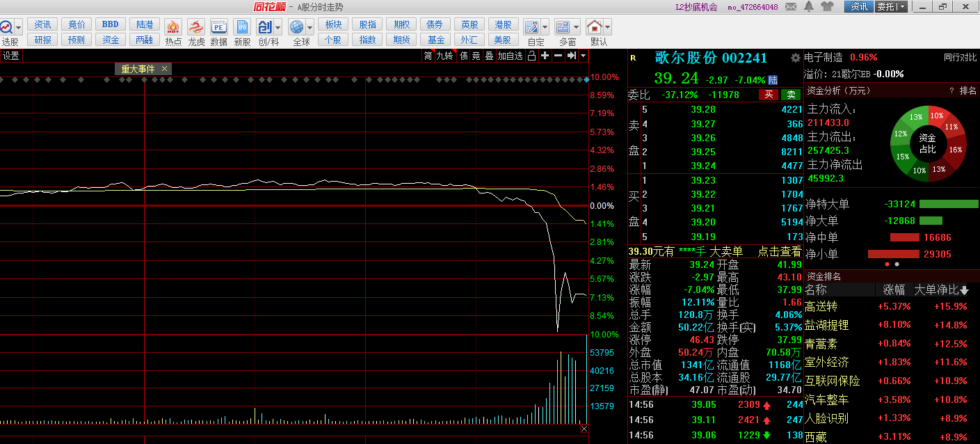This screenshot has height=444, width=980.
Task: Click the 龙虎 leaderboard icon
Action: click(x=196, y=27)
